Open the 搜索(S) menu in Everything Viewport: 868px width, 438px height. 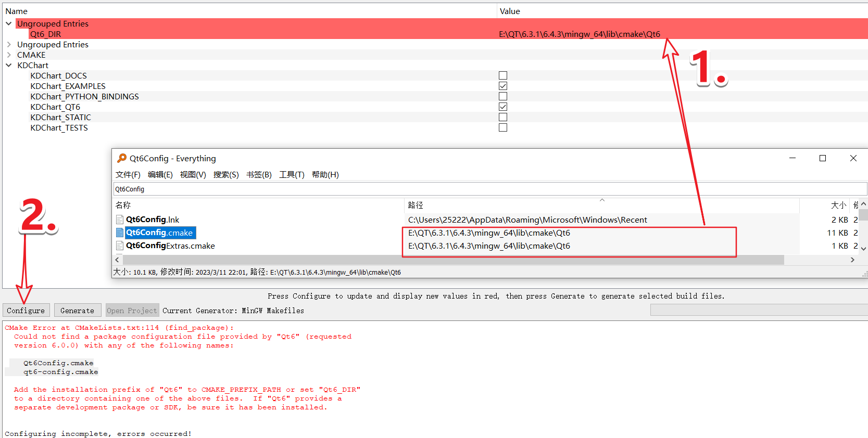coord(226,174)
